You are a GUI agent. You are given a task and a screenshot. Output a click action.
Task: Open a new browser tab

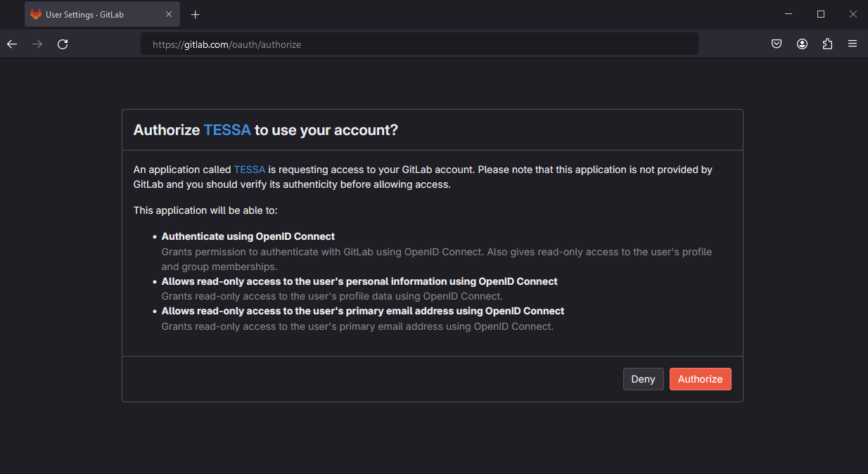coord(196,14)
